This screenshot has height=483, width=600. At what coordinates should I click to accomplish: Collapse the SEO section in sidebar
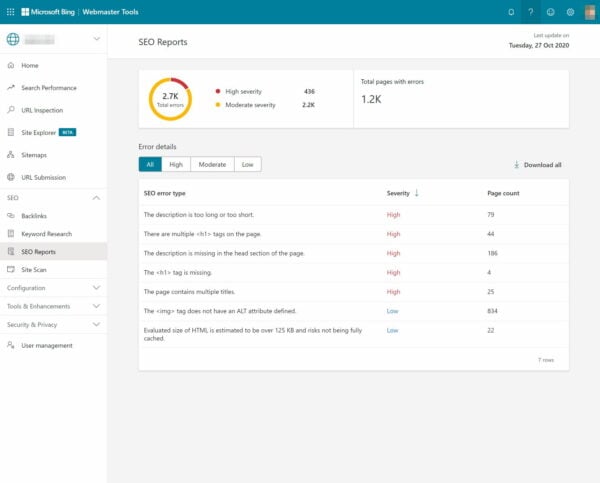tap(96, 198)
